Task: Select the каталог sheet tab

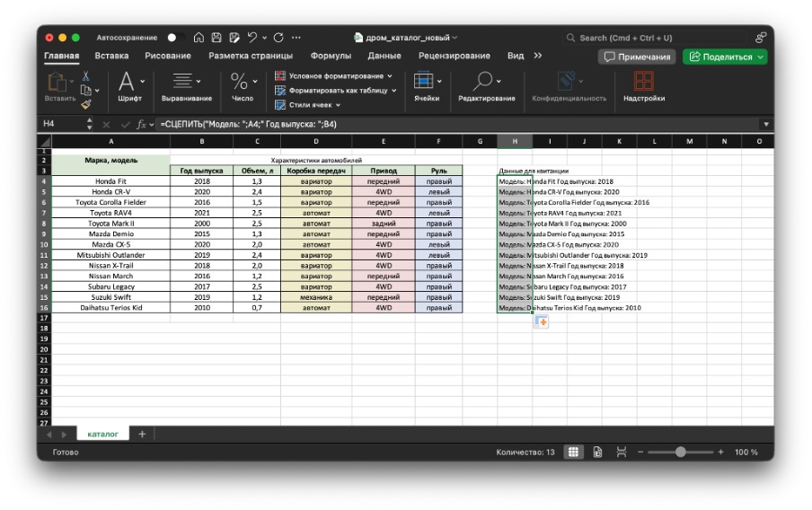Action: [x=102, y=434]
